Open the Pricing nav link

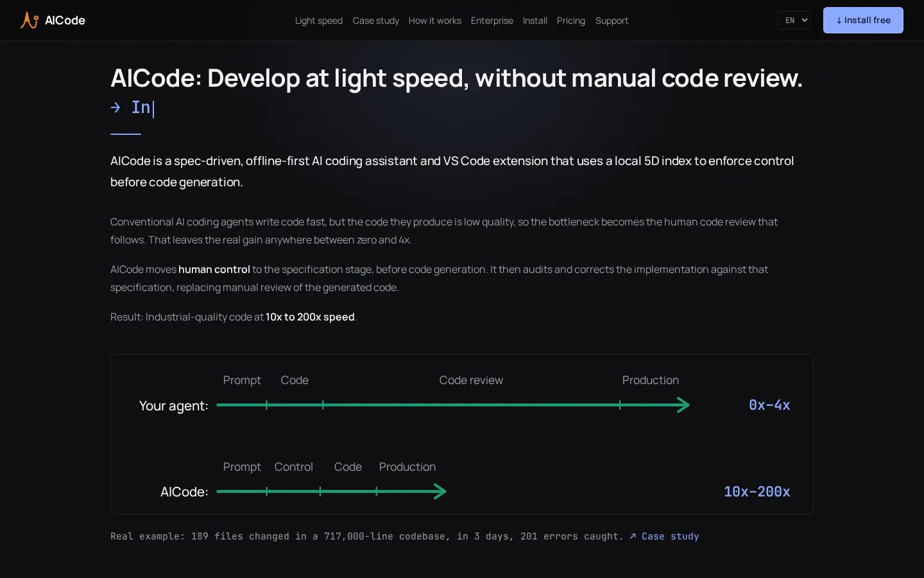[571, 21]
